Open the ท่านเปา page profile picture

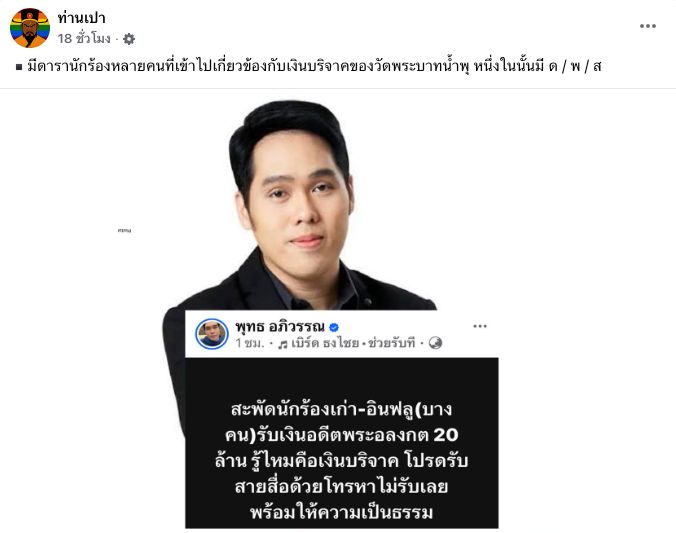pyautogui.click(x=30, y=28)
